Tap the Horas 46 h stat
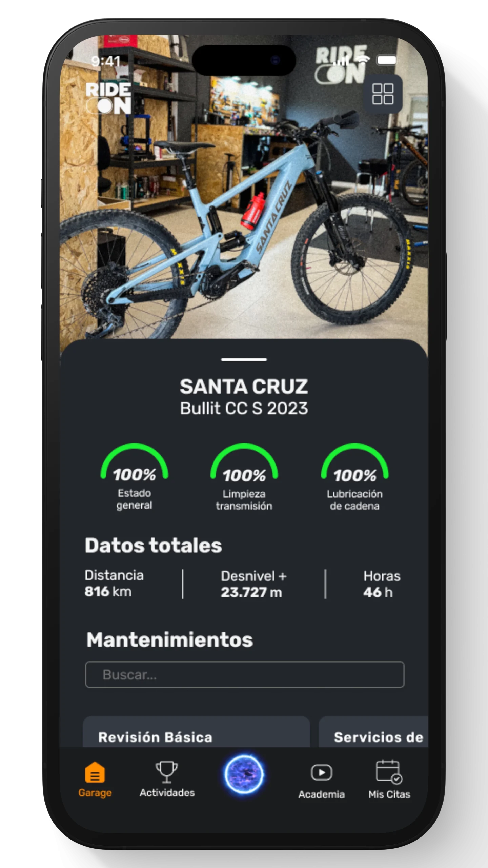488x868 pixels. coord(382,584)
